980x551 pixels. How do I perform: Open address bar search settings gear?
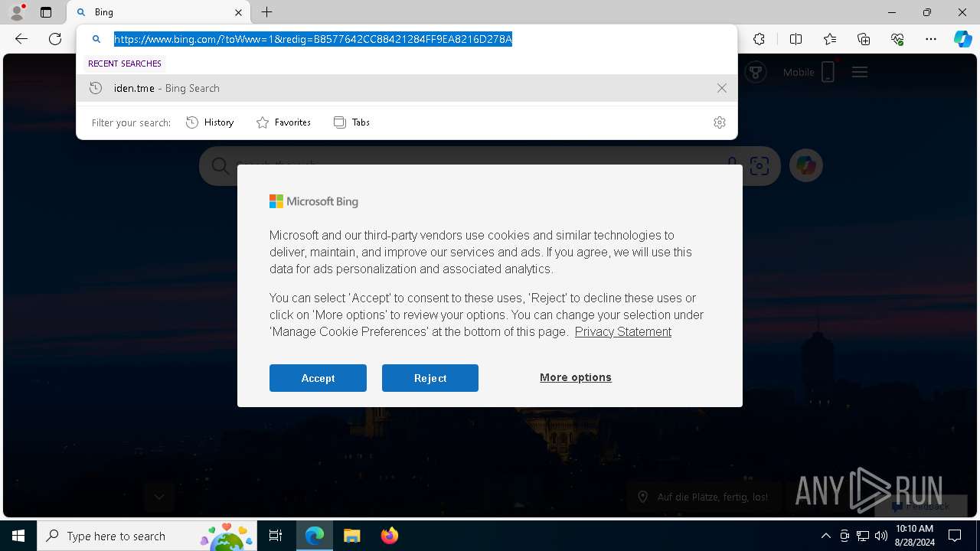[720, 122]
